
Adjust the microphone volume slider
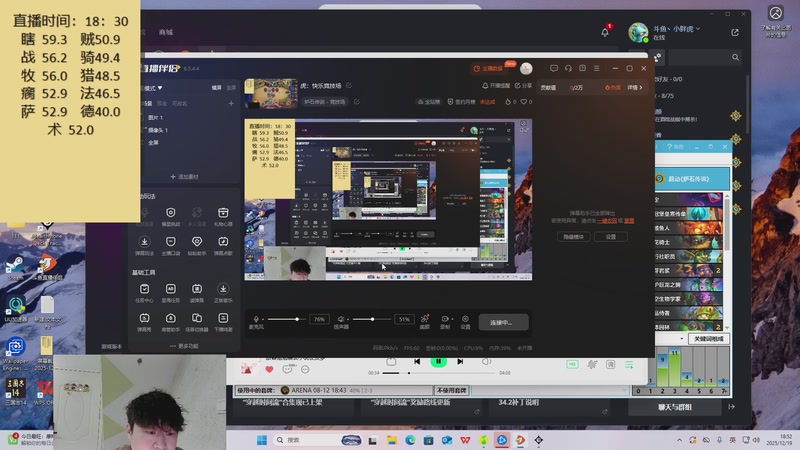pyautogui.click(x=287, y=319)
